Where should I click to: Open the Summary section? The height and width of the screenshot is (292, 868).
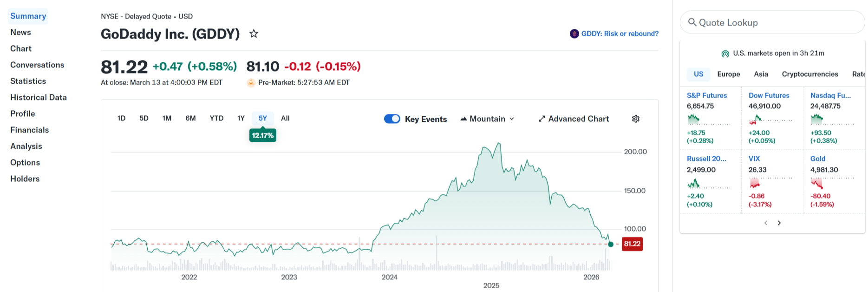click(28, 16)
